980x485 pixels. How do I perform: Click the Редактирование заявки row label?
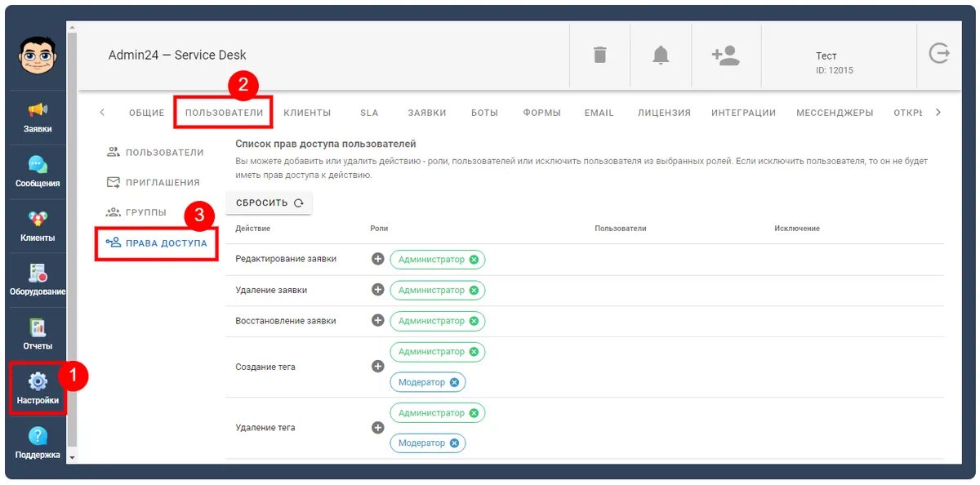pyautogui.click(x=286, y=259)
